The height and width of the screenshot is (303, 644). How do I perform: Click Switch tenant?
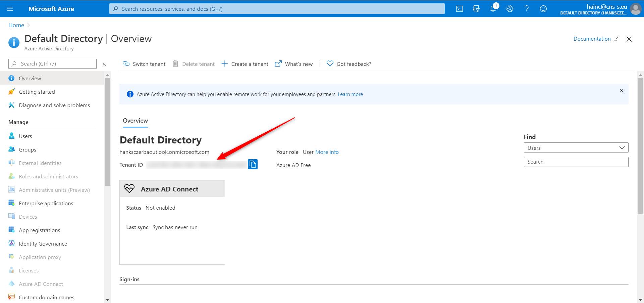click(x=144, y=64)
